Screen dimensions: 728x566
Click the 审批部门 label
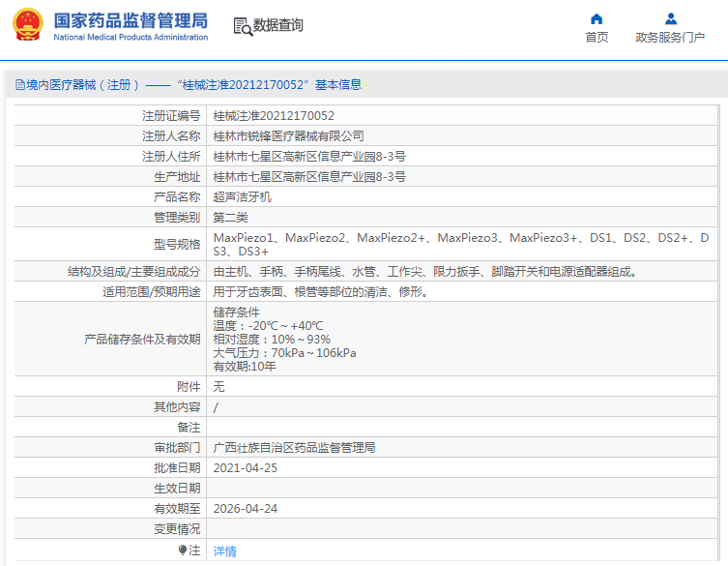pos(177,448)
